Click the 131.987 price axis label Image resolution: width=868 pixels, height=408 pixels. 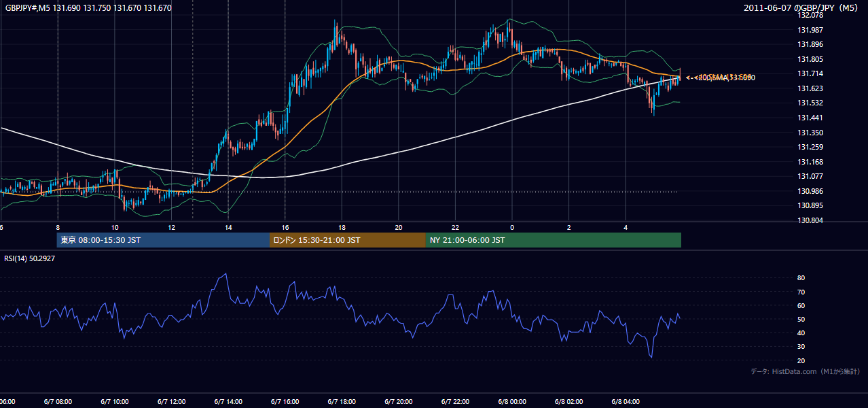(811, 30)
